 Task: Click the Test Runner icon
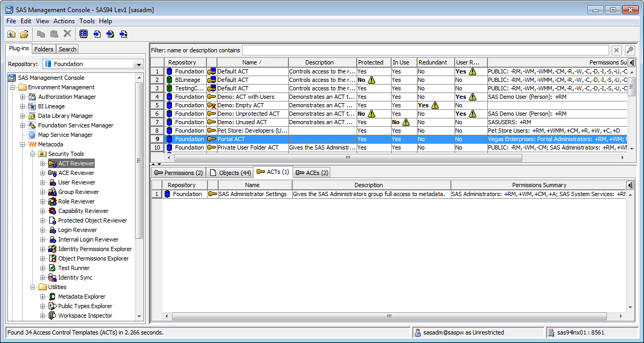click(52, 268)
